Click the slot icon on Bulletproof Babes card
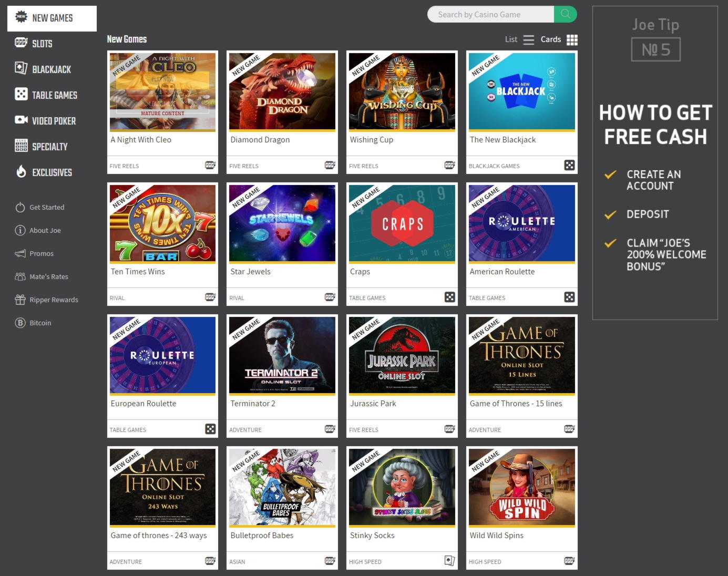 coord(330,561)
